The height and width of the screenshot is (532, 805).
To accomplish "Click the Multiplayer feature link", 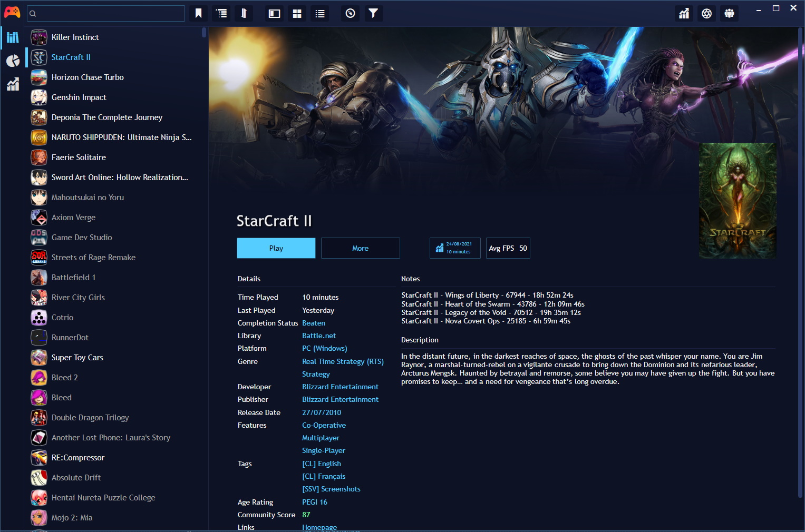I will click(x=321, y=438).
